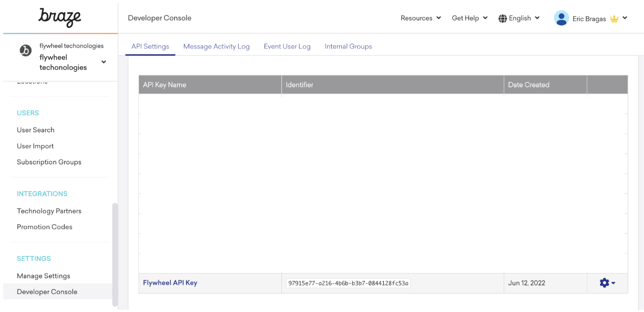644x312 pixels.
Task: Open the Resources dropdown menu
Action: point(421,18)
